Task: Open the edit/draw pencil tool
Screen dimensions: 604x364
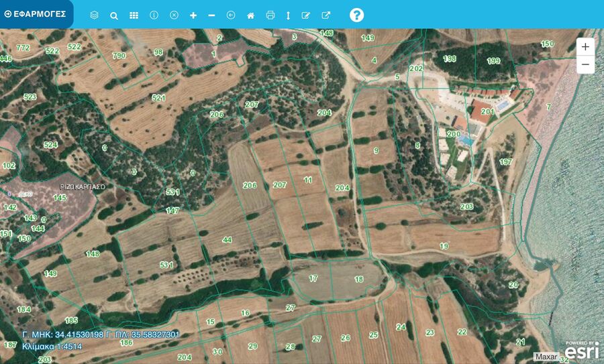Action: click(x=306, y=15)
